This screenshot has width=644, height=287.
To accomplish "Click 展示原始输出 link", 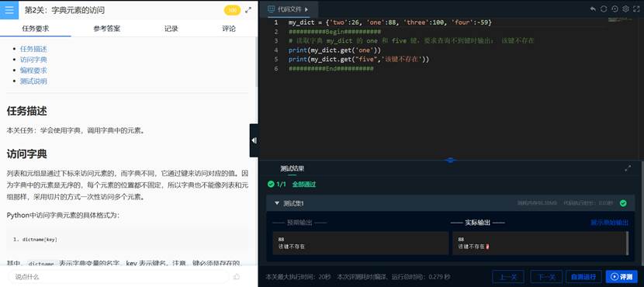I will coord(610,223).
